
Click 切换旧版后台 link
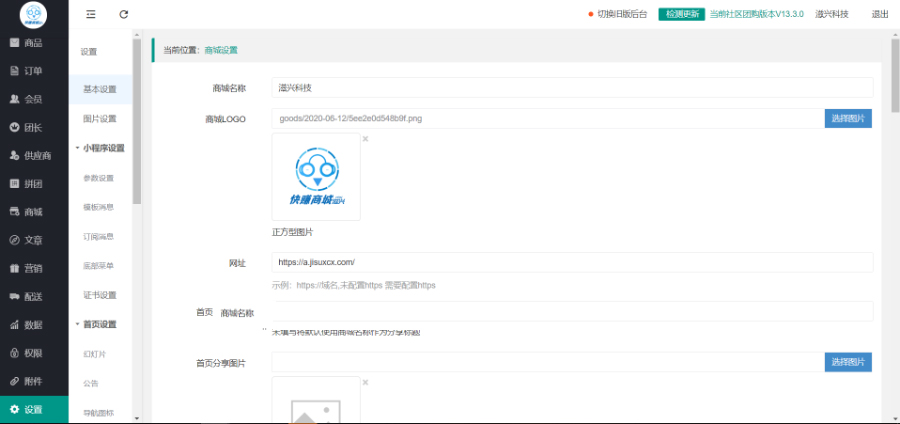coord(622,14)
